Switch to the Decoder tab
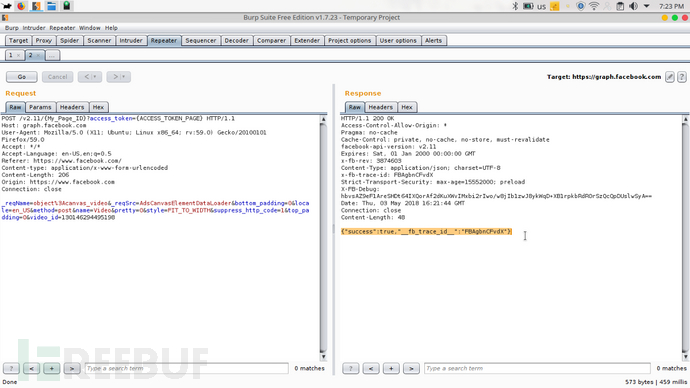This screenshot has height=388, width=690. pyautogui.click(x=237, y=40)
